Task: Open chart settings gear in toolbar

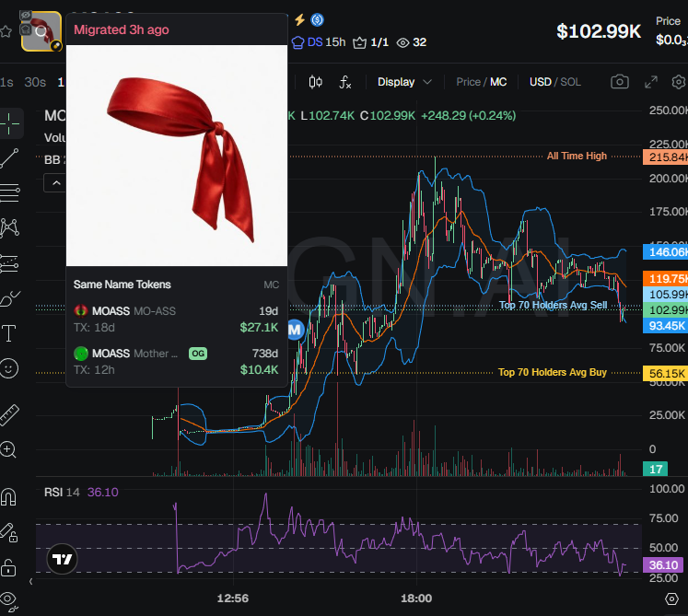Action: click(x=679, y=82)
